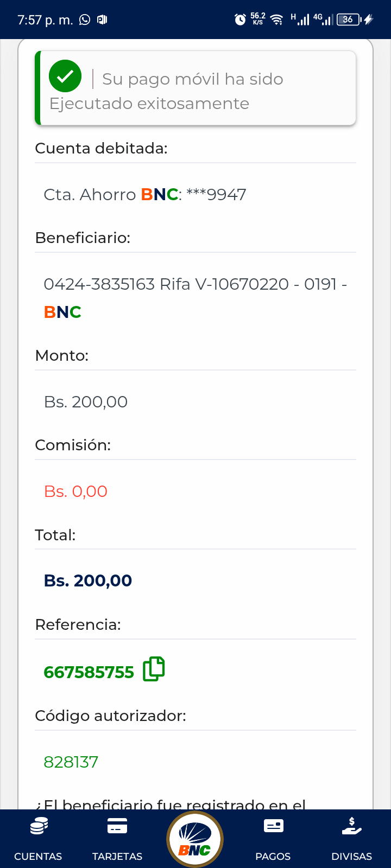
Task: Copy the reference number with copy icon
Action: point(154,669)
